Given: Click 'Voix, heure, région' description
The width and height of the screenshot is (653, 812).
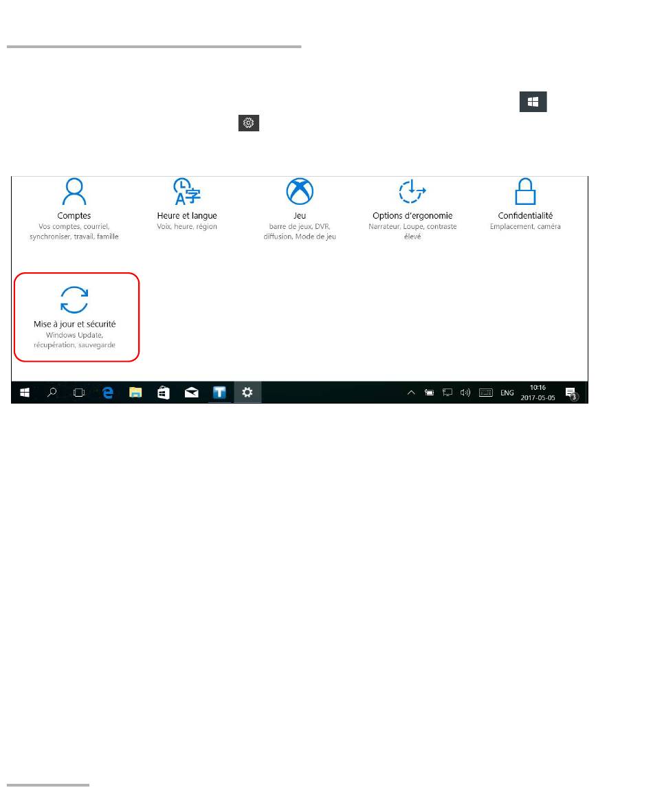Looking at the screenshot, I should coord(187,227).
